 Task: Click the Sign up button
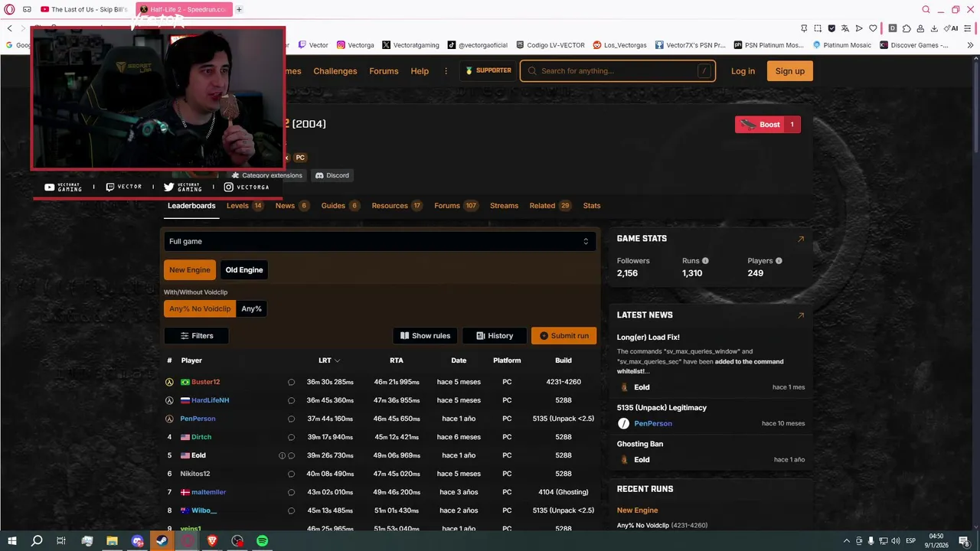coord(789,71)
